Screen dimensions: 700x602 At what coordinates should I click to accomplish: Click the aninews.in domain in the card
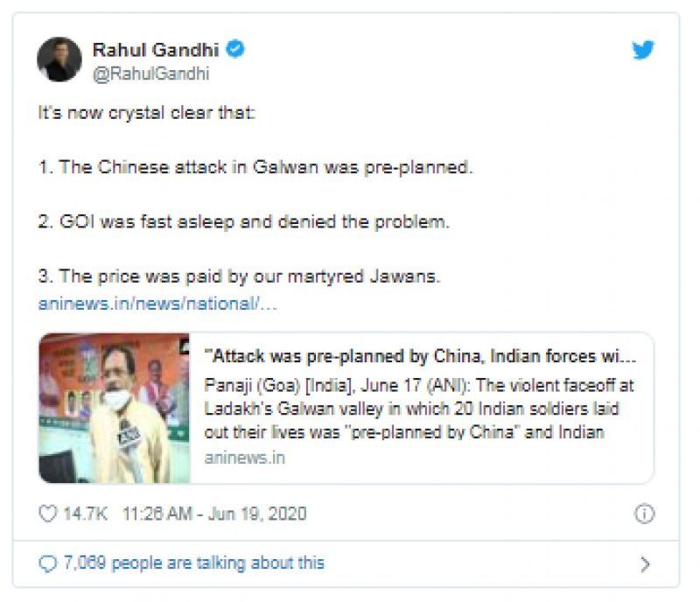point(244,458)
